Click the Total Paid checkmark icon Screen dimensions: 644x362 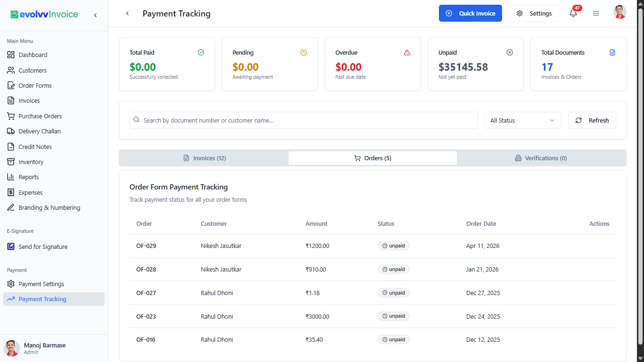pos(201,52)
